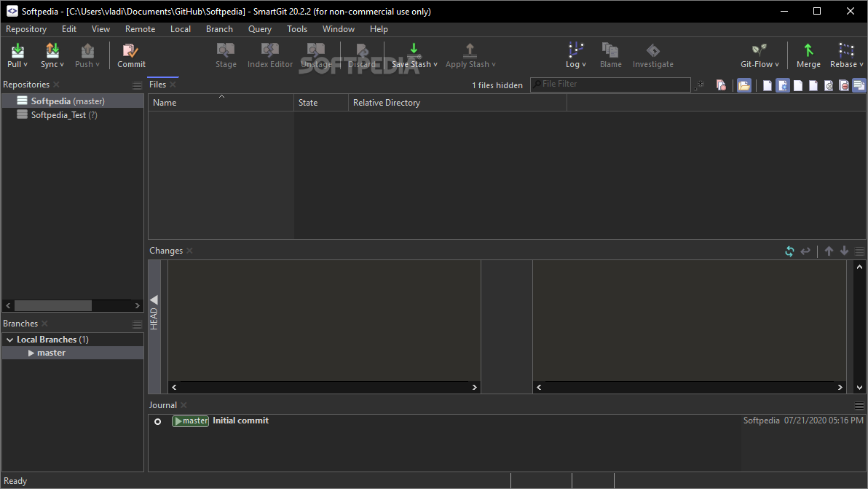Toggle the blue-star page file filter

click(x=783, y=85)
